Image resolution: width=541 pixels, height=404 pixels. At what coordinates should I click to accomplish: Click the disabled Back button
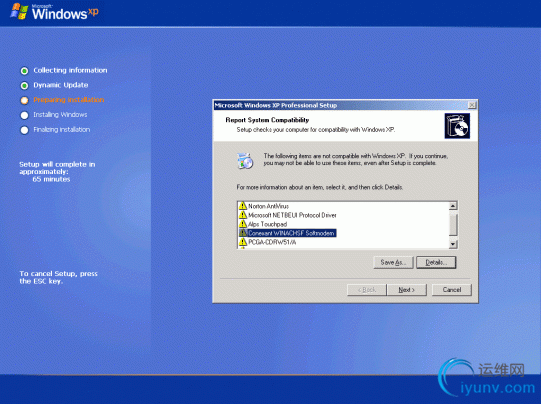[366, 290]
